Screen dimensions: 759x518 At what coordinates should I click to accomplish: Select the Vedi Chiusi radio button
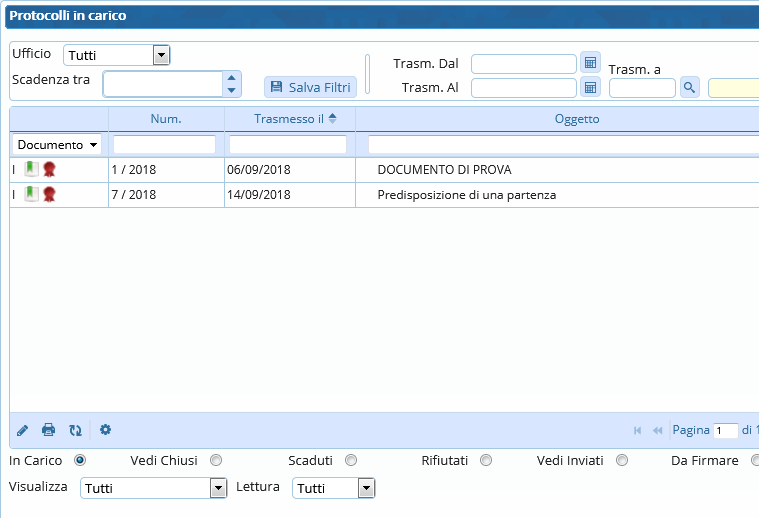point(216,460)
